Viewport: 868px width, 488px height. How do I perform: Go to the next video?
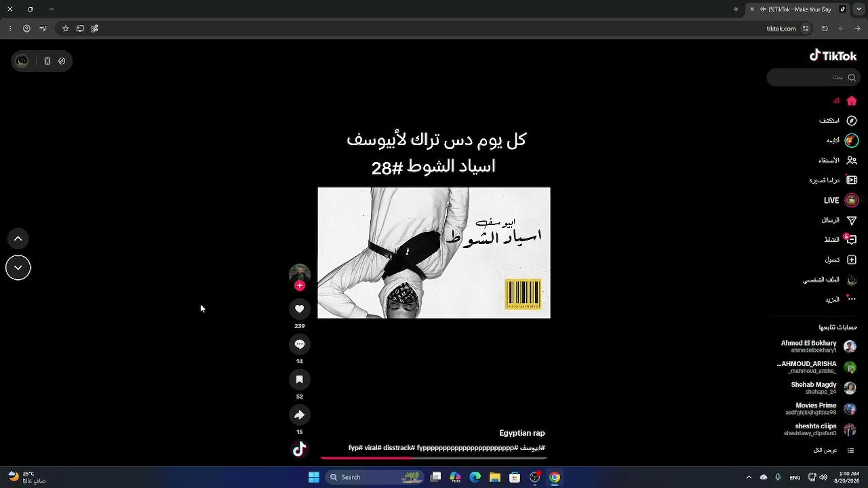(x=18, y=268)
